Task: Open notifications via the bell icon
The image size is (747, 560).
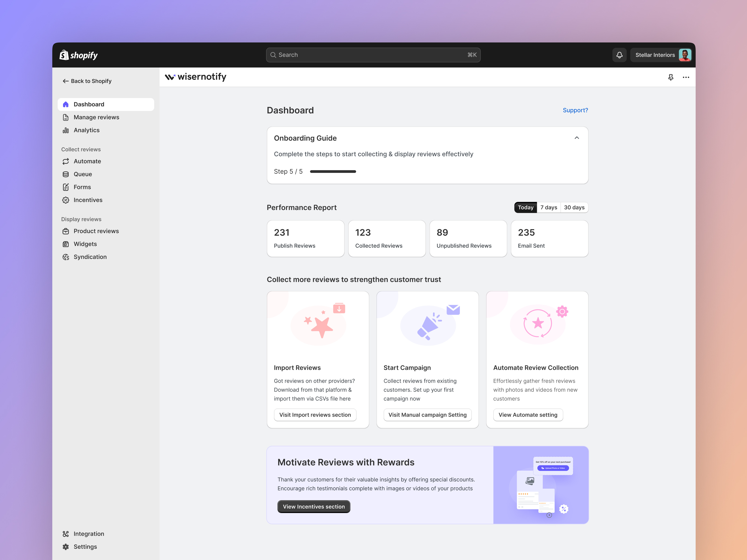Action: (x=619, y=55)
